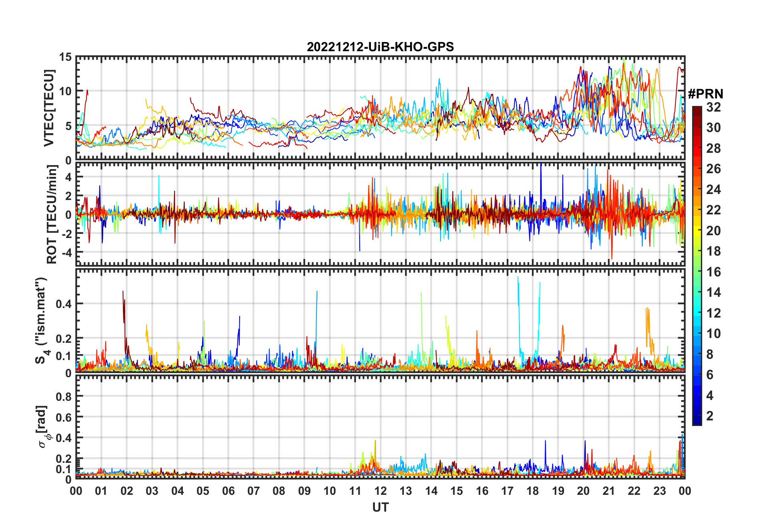The image size is (761, 532).
Task: Click the plot title 20221212-UiB-KHO-GPS
Action: coord(380,47)
